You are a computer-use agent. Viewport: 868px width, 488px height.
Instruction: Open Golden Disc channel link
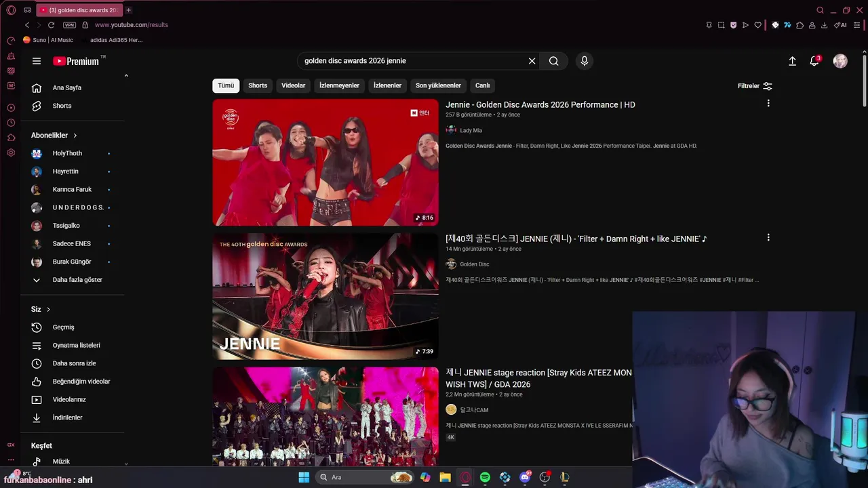(474, 264)
